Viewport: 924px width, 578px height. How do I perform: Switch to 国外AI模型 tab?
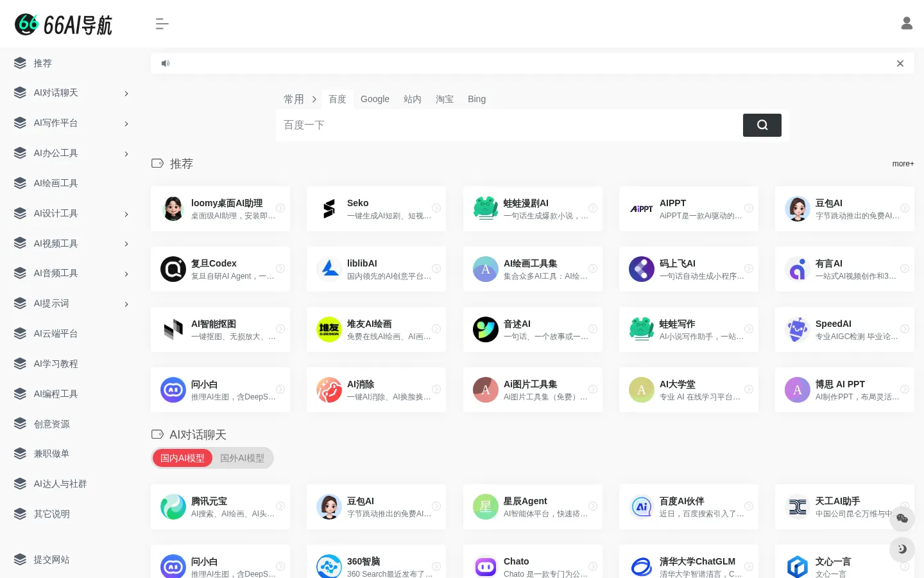point(242,458)
